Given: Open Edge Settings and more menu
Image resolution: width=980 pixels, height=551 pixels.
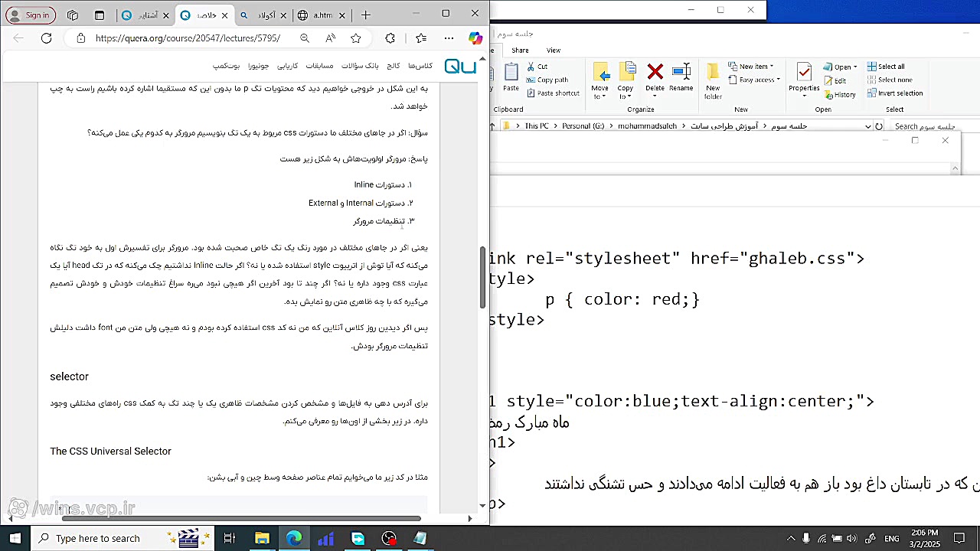Looking at the screenshot, I should 449,38.
